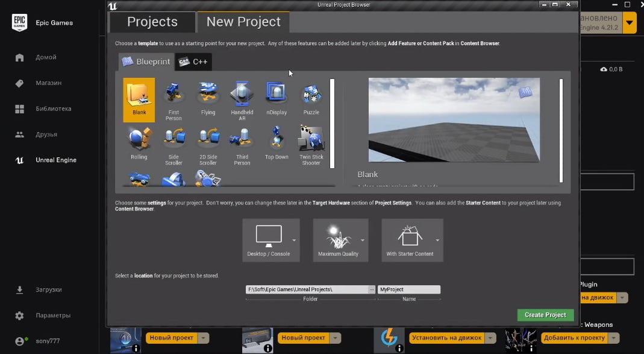This screenshot has width=644, height=354.
Task: Choose the nDisplay template
Action: [x=277, y=99]
